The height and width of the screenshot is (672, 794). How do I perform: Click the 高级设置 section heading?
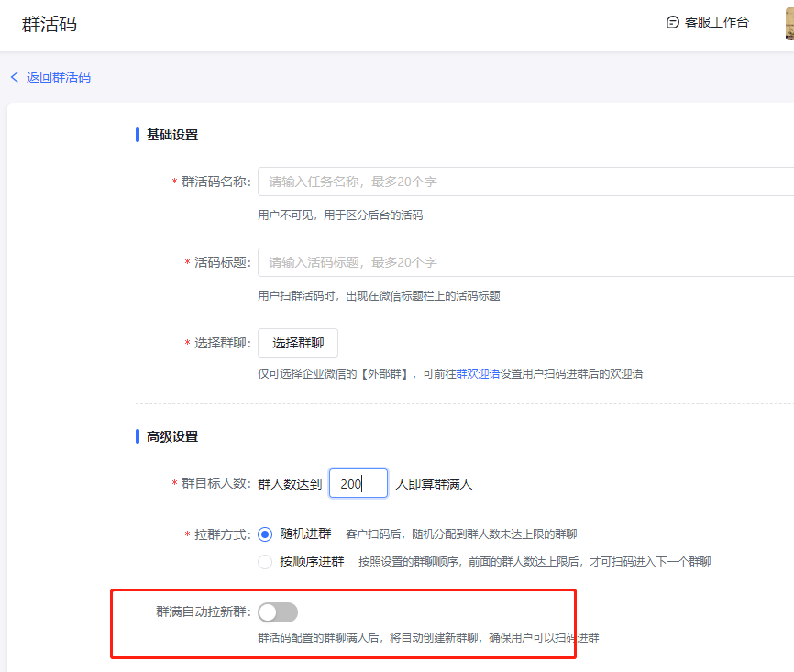(x=172, y=436)
